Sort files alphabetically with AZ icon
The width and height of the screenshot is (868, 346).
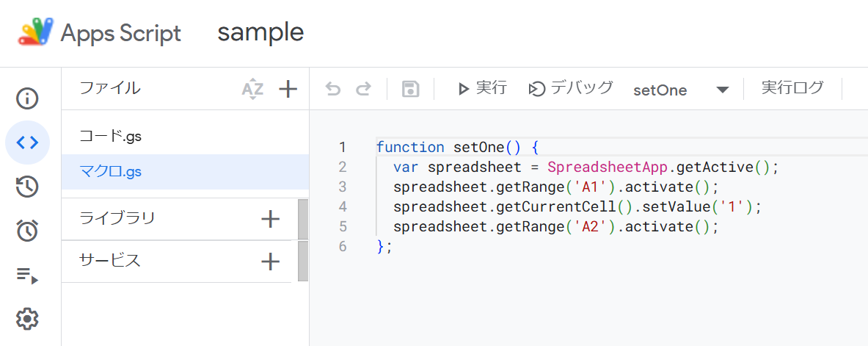pos(252,90)
